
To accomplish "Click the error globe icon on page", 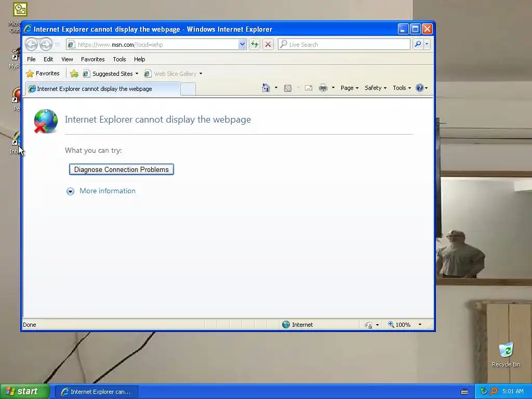I will 46,121.
